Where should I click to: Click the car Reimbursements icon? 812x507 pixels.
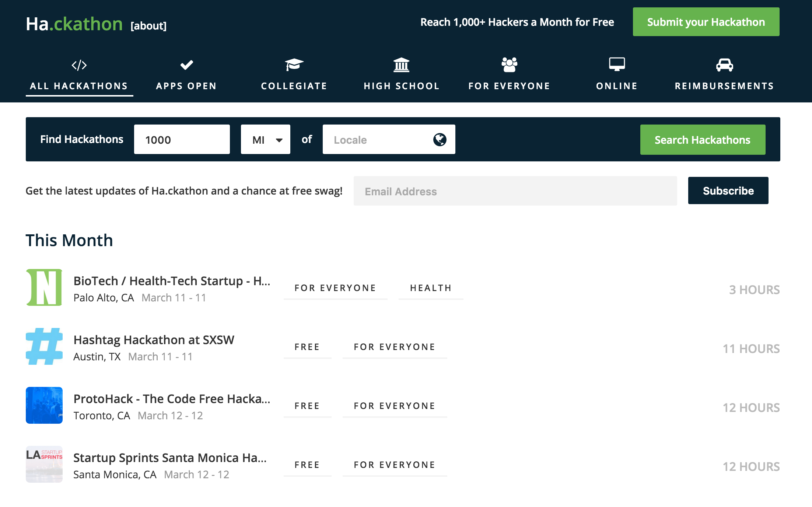point(724,65)
